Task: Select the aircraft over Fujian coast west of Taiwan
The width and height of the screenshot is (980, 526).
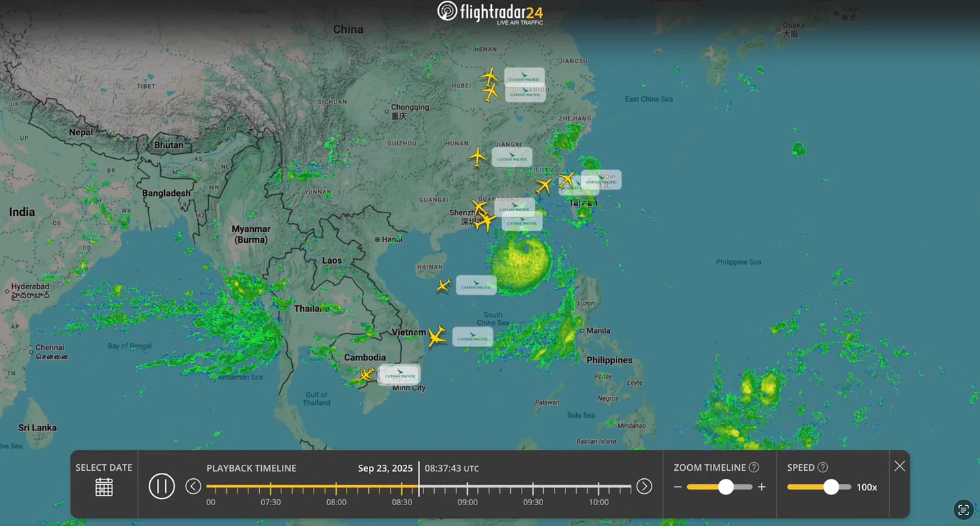Action: click(544, 186)
